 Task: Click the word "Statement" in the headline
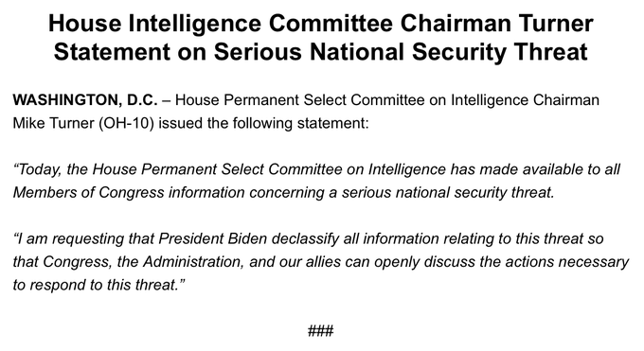112,52
